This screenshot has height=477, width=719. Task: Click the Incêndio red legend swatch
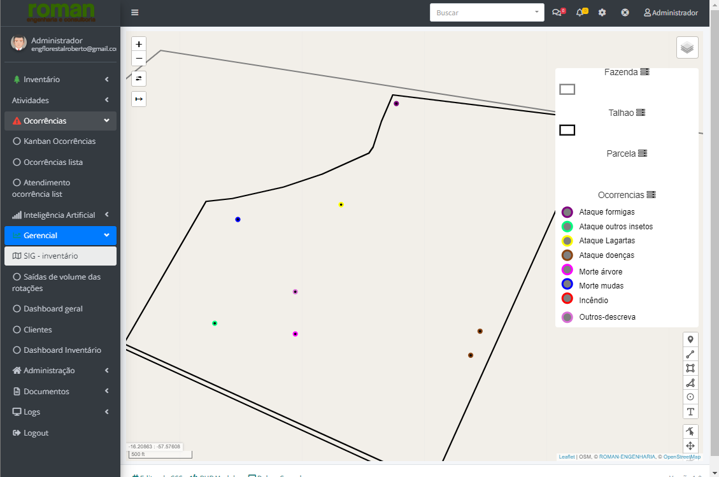(567, 299)
